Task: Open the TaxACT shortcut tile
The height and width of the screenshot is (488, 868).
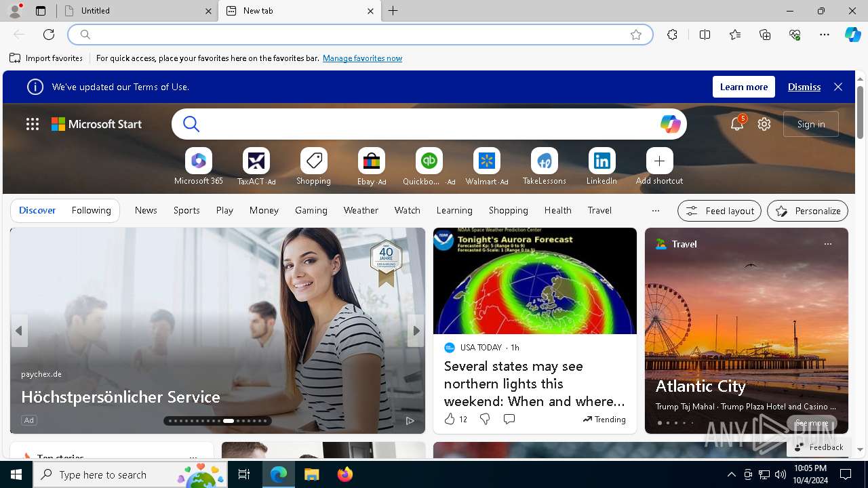Action: click(x=256, y=161)
